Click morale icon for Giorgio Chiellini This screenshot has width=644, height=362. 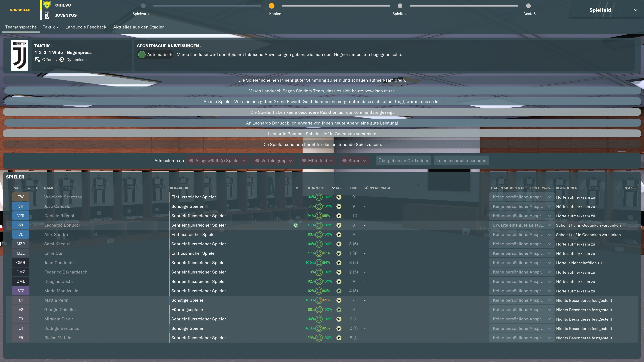tap(339, 310)
